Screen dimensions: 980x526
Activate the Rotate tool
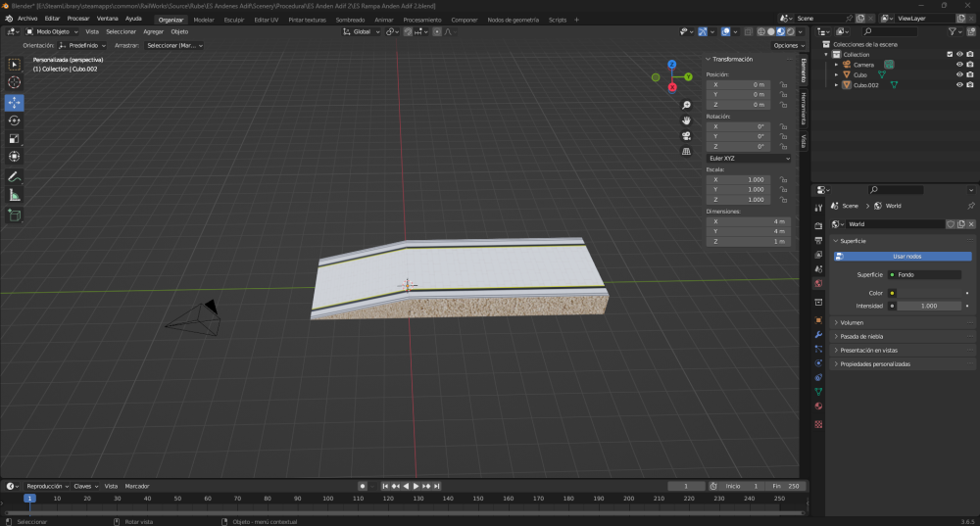[x=15, y=120]
